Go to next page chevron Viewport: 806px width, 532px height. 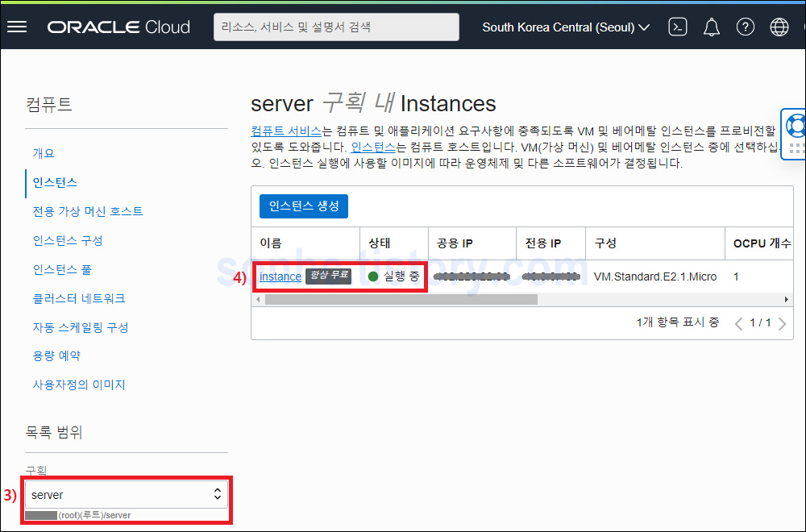coord(783,324)
